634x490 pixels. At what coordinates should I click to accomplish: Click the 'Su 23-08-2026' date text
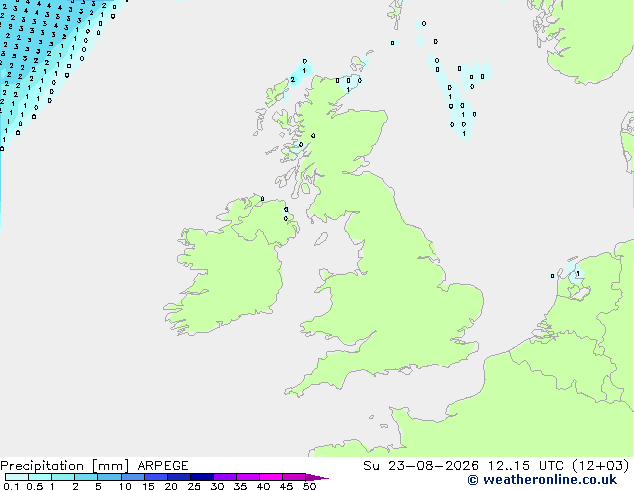pyautogui.click(x=421, y=466)
